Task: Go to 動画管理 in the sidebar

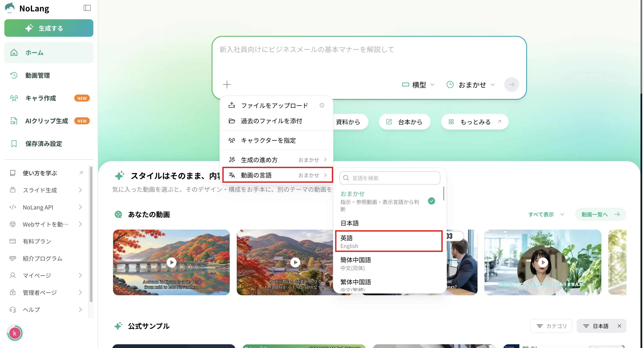Action: [x=49, y=75]
